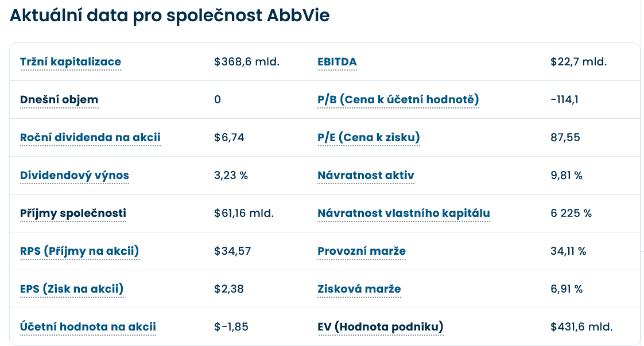Select the RPS (Příjmy na akcii) term
Viewport: 644px width, 346px height.
coord(79,251)
